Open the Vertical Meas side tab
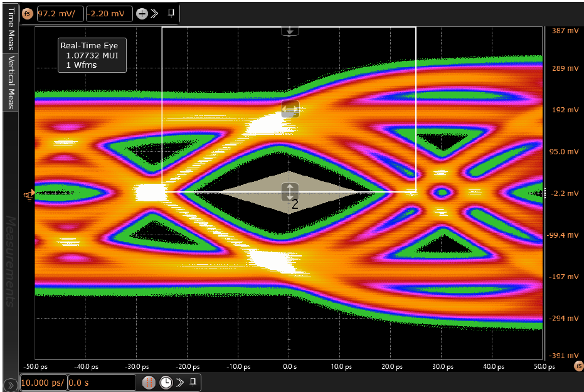Image resolution: width=584 pixels, height=392 pixels. coord(11,82)
